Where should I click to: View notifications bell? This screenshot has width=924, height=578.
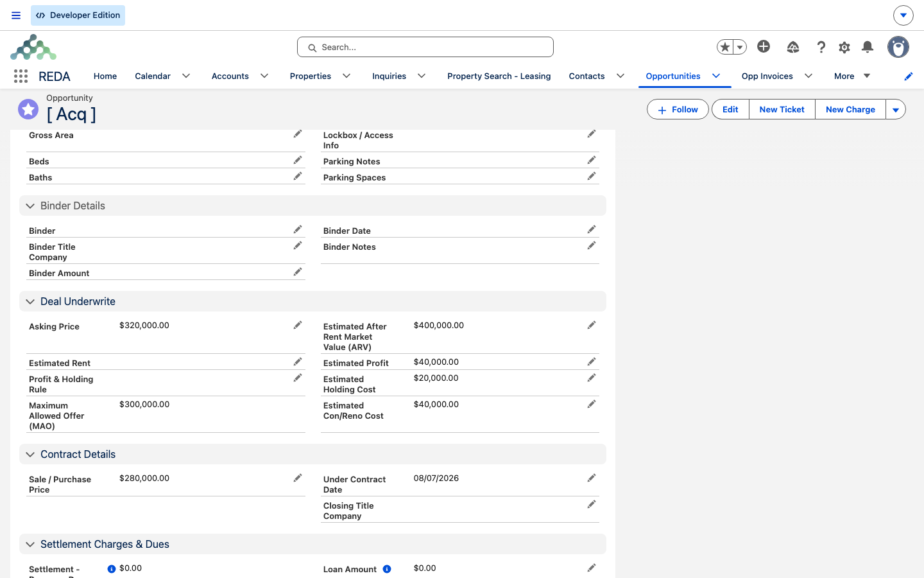click(868, 47)
